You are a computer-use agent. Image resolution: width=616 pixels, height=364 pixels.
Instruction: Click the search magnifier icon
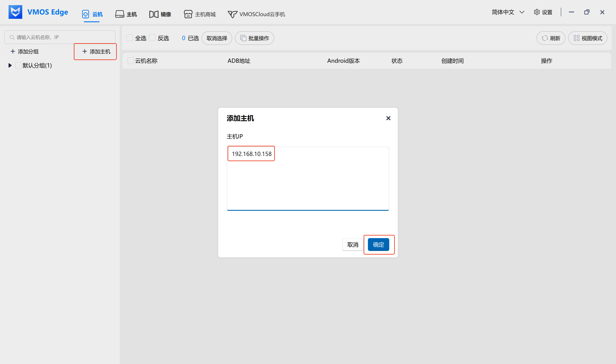(x=12, y=37)
